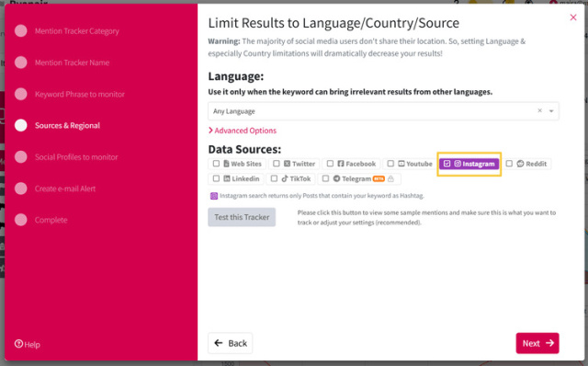Click the Facebook logo icon
The height and width of the screenshot is (366, 588).
341,164
